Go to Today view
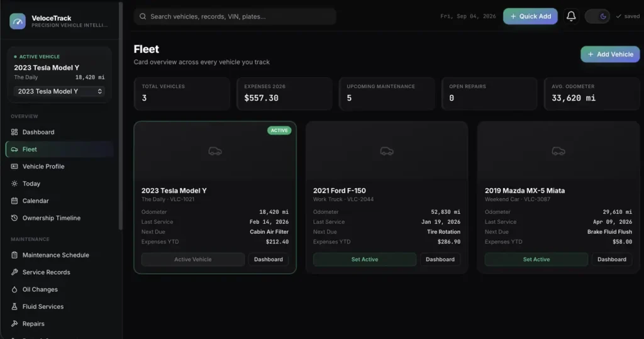The height and width of the screenshot is (339, 644). [x=60, y=184]
